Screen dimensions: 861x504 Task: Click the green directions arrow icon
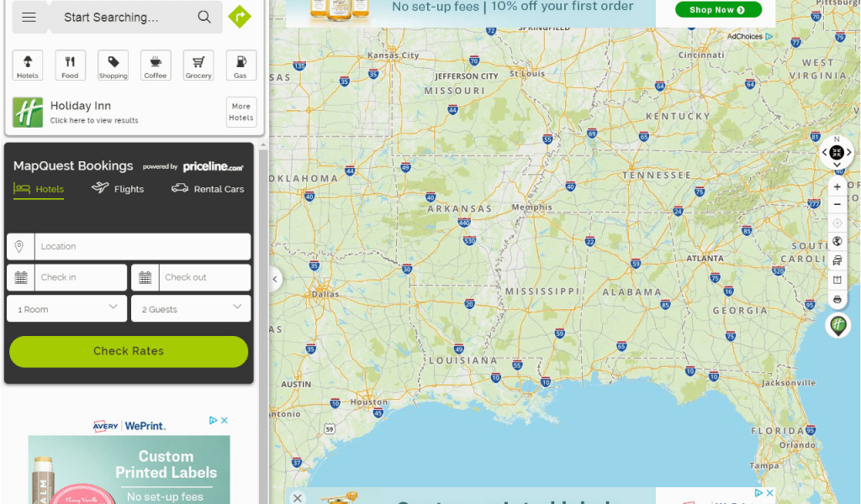[x=240, y=17]
